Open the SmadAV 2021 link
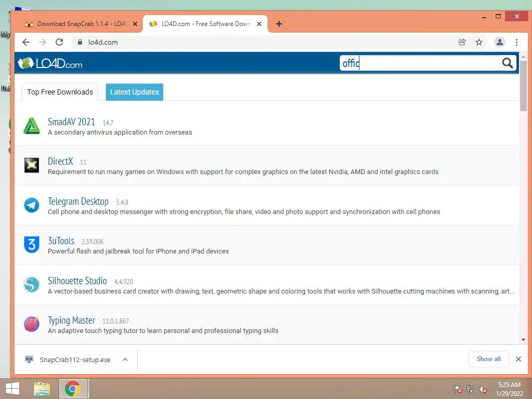Image resolution: width=532 pixels, height=399 pixels. (71, 122)
